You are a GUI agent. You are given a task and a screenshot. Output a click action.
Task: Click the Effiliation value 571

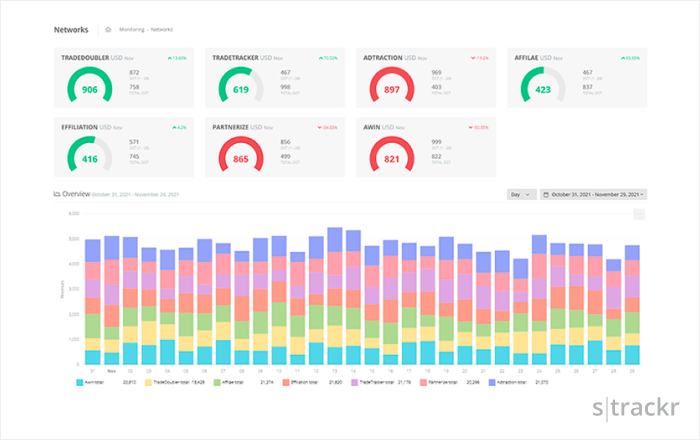click(x=134, y=142)
